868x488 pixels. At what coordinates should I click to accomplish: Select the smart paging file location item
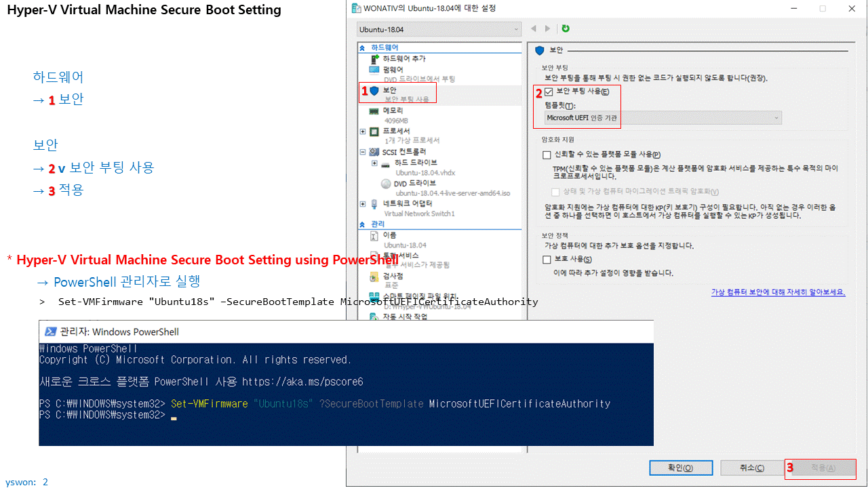point(418,296)
